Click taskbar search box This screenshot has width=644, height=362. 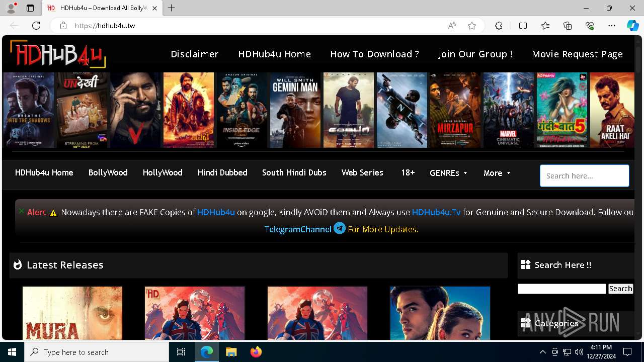click(x=97, y=352)
